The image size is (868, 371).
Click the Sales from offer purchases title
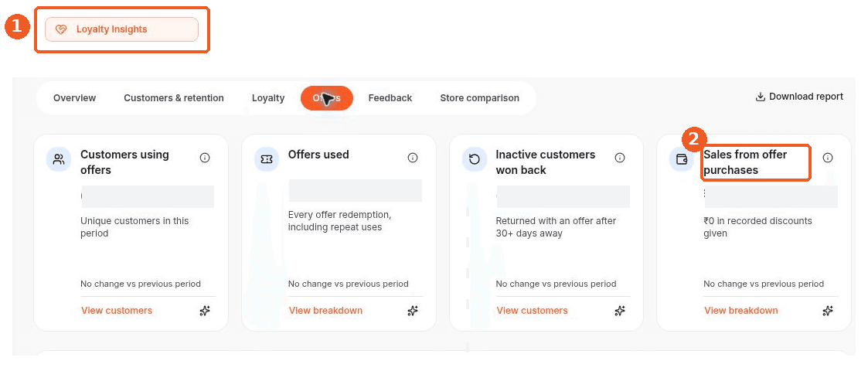(x=745, y=162)
